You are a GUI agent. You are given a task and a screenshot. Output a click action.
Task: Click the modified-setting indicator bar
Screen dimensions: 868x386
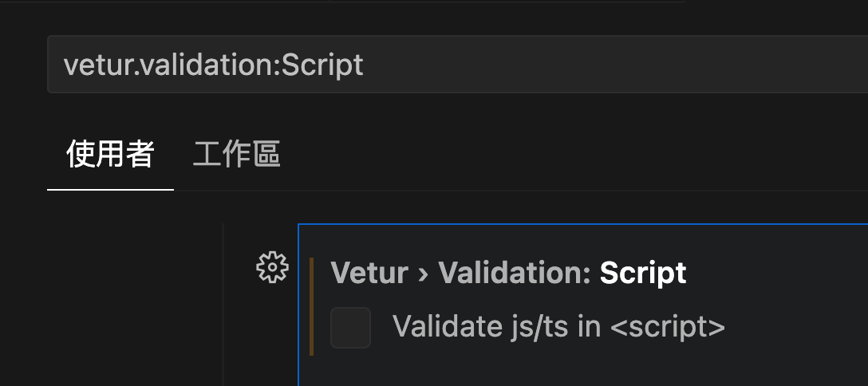click(x=311, y=306)
